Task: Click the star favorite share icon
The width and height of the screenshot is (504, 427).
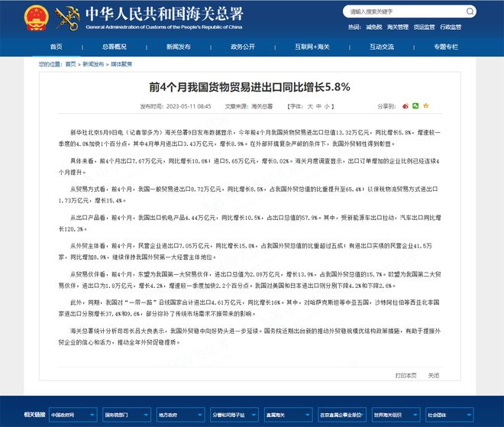Action: click(426, 105)
